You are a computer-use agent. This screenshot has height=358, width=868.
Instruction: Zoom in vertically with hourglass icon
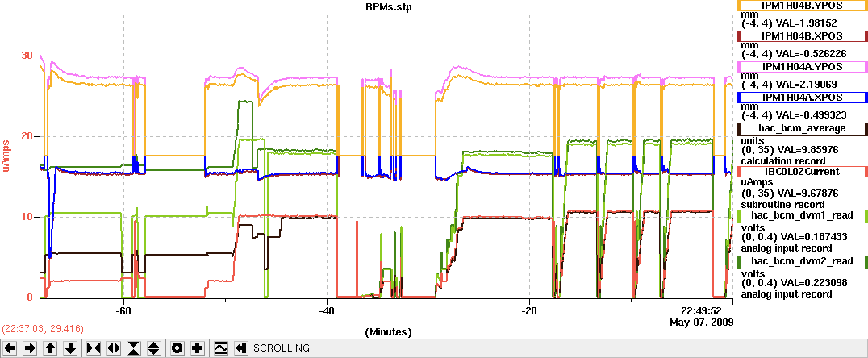click(x=134, y=348)
